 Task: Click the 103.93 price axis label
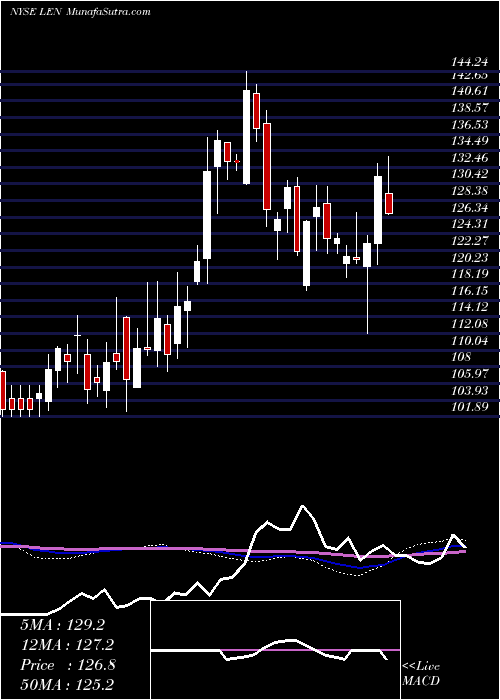(469, 391)
